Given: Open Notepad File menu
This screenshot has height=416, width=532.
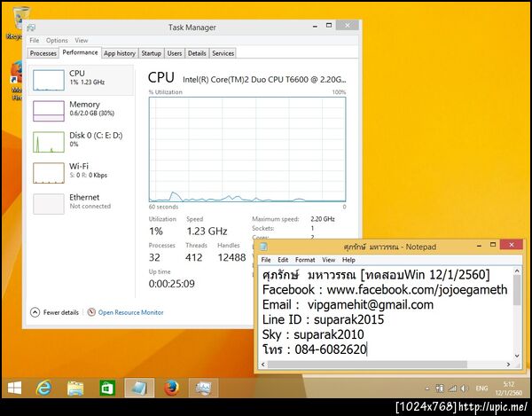Looking at the screenshot, I should click(x=266, y=260).
